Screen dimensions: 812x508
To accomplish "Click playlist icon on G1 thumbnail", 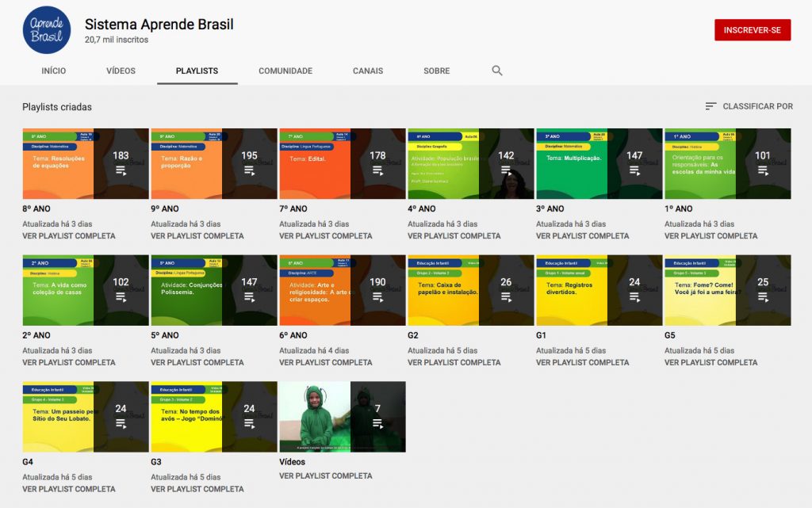I will point(634,297).
